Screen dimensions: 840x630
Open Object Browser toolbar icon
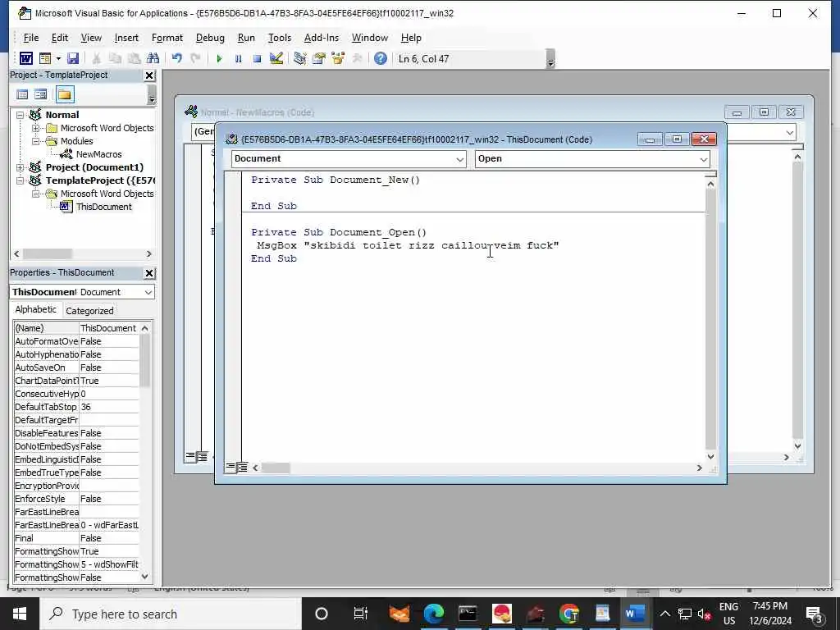(x=338, y=58)
